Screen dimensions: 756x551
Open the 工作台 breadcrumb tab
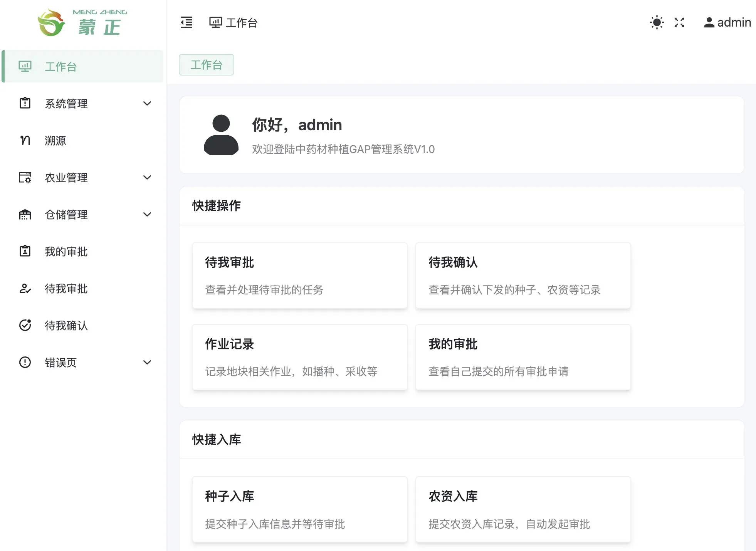point(207,65)
